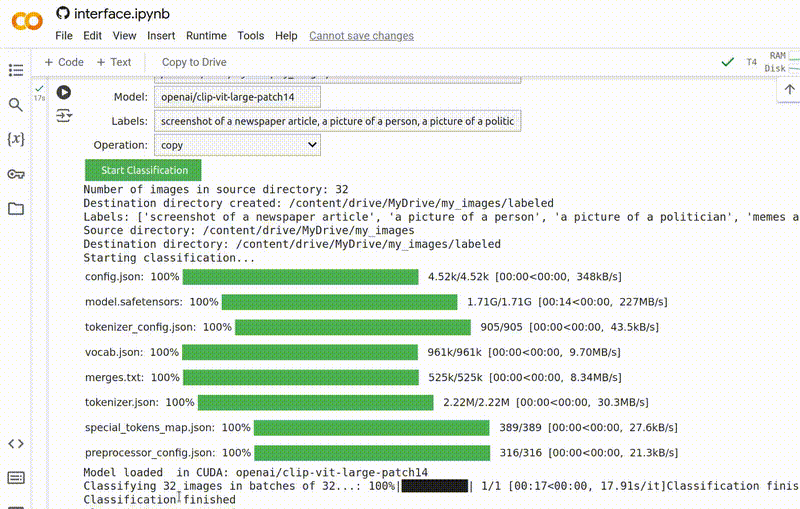800x509 pixels.
Task: Open the table of contents sidebar
Action: pyautogui.click(x=15, y=70)
